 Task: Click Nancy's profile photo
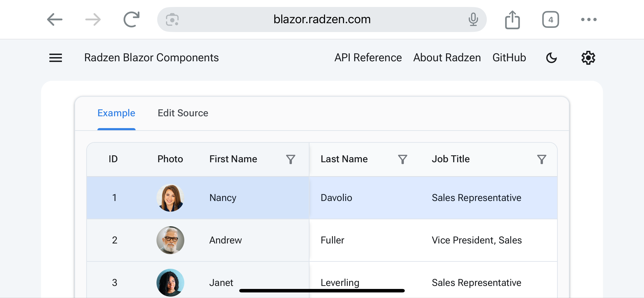click(170, 198)
